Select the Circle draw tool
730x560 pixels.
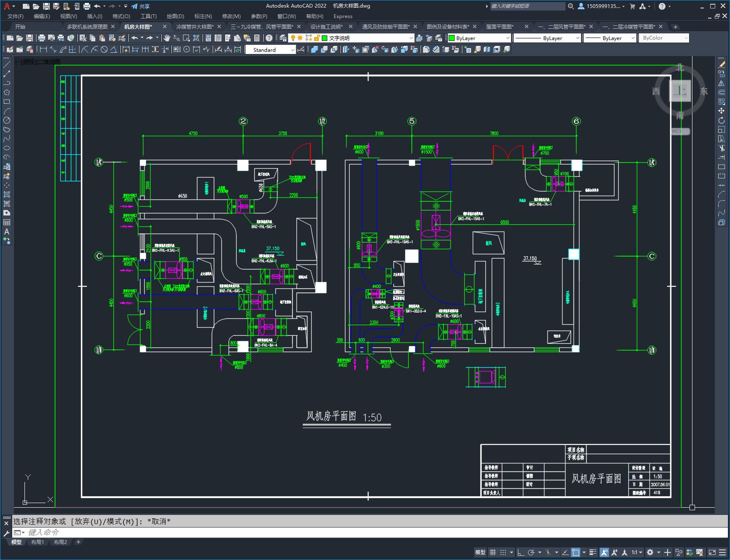[x=6, y=121]
